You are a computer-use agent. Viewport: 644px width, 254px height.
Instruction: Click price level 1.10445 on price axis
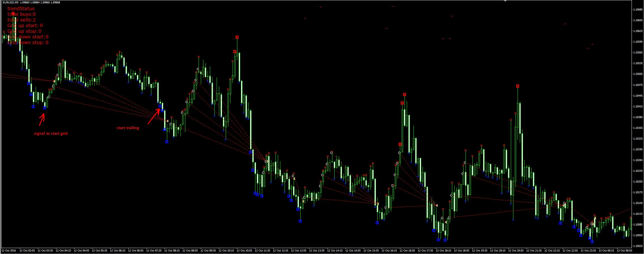pyautogui.click(x=637, y=96)
